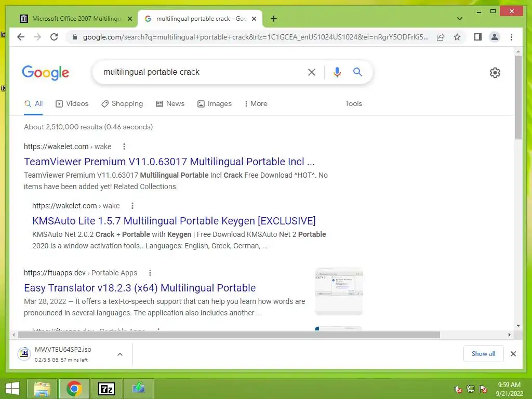Open TeamViewer Premium V11.0.63017 result
Screen dimensions: 532x399
(x=169, y=162)
